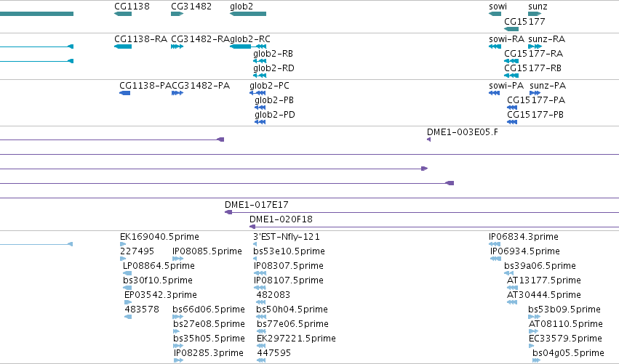This screenshot has height=364, width=619.
Task: Select EST 447595
Action: pyautogui.click(x=274, y=353)
